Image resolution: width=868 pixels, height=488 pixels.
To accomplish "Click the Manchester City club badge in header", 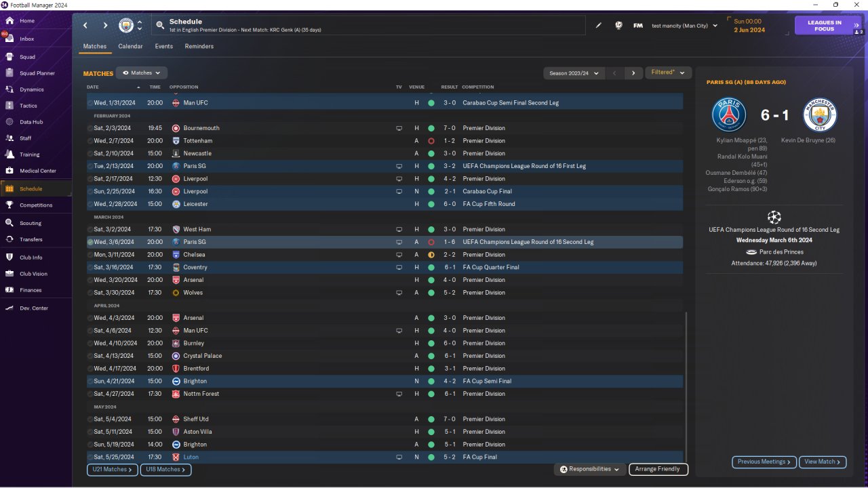I will pos(126,25).
